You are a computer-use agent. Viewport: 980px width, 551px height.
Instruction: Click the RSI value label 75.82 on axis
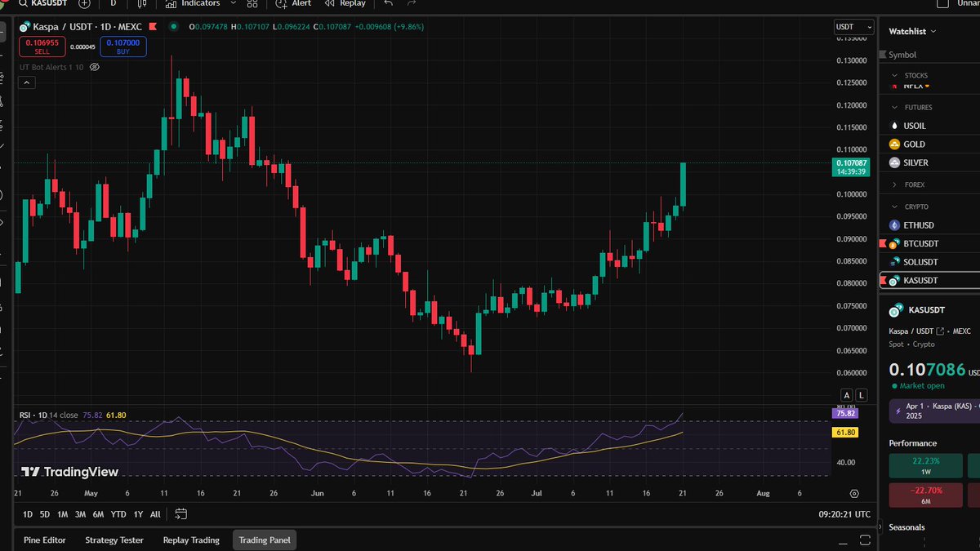point(844,414)
